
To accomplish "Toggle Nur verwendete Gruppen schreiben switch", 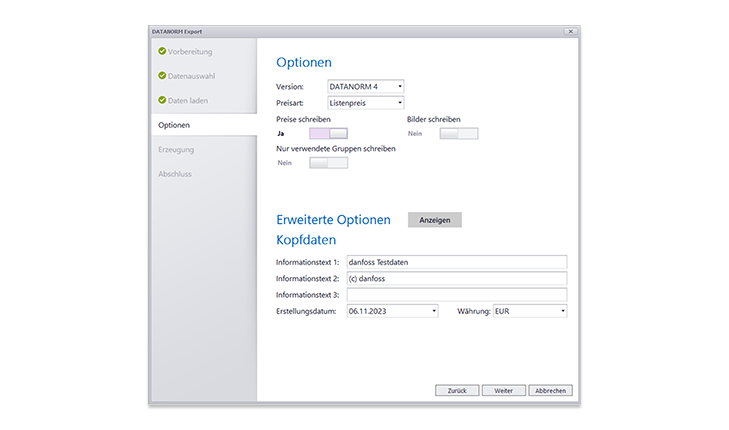I will 328,163.
